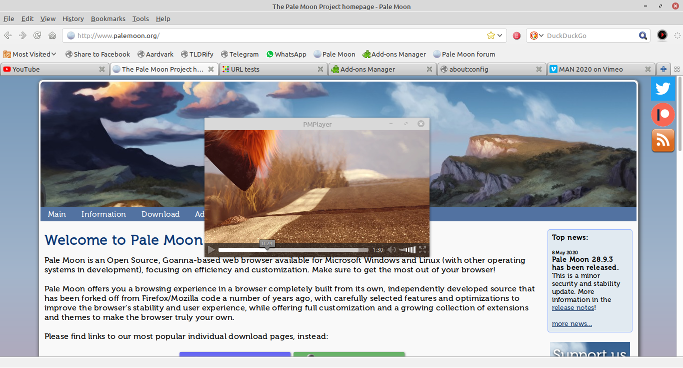The image size is (683, 368).
Task: Adjust the PMPlayer volume bars
Action: 408,250
